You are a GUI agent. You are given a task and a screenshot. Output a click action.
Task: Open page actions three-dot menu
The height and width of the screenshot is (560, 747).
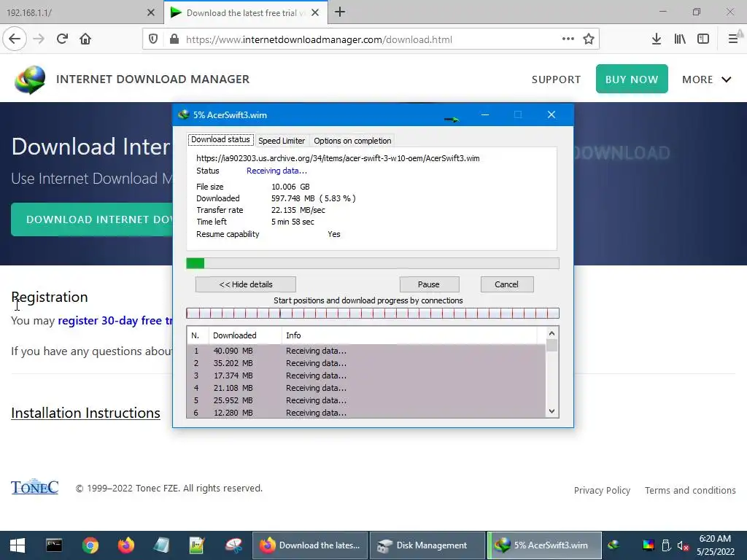pyautogui.click(x=568, y=39)
